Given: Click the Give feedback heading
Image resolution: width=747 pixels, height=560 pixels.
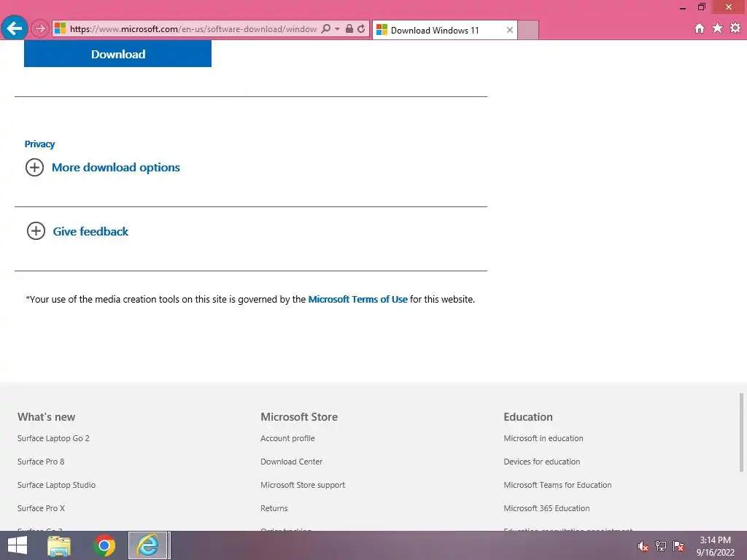Looking at the screenshot, I should coord(90,231).
